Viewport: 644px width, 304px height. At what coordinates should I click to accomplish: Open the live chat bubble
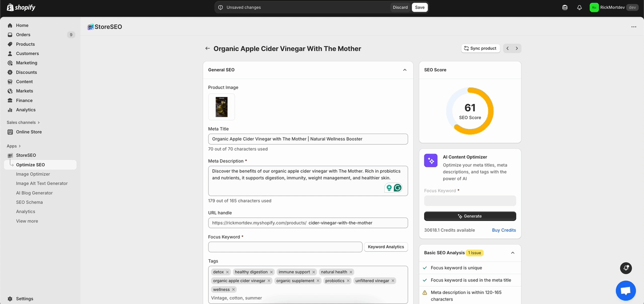point(625,290)
